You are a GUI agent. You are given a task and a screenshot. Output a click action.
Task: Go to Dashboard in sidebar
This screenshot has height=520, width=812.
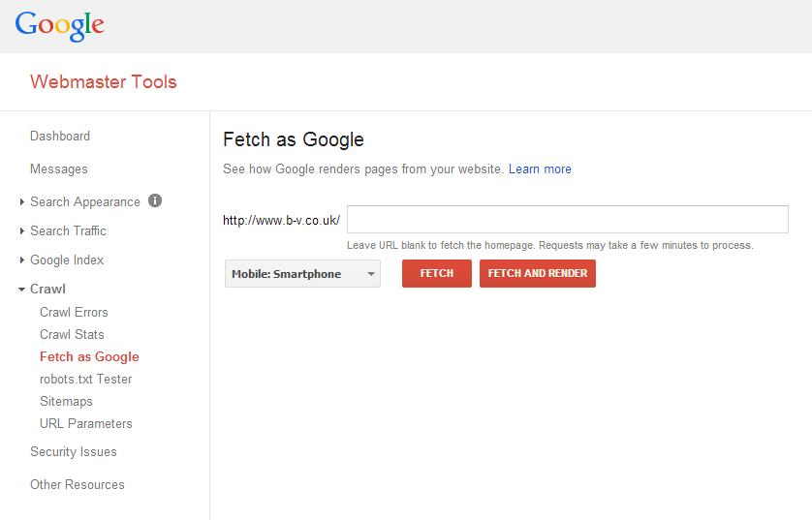pos(60,137)
